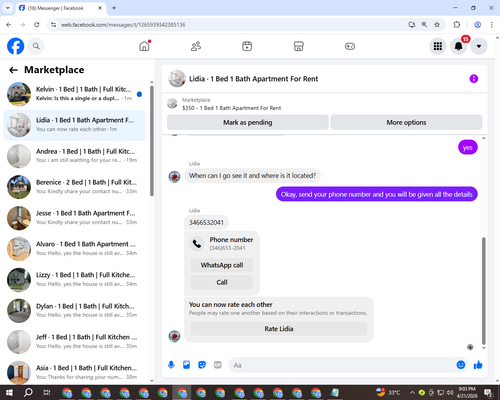Open emoji picker in message box
Viewport: 500px width, 400px height.
[461, 365]
